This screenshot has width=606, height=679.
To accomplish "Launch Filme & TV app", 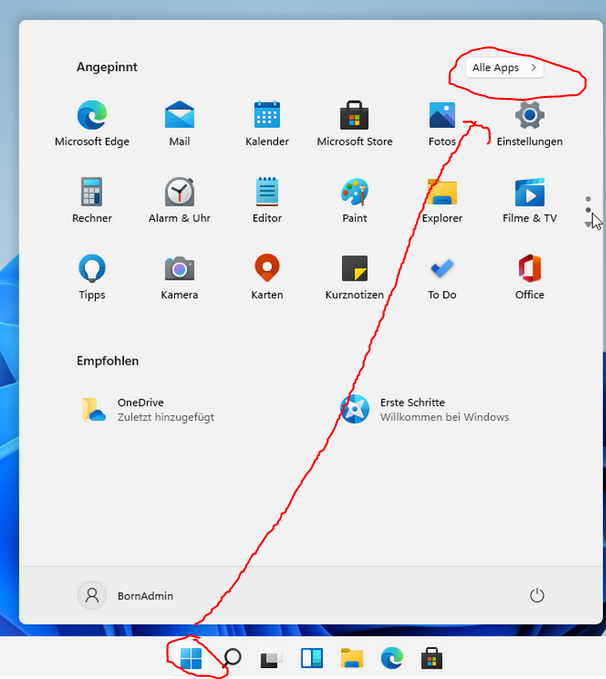I will click(529, 200).
